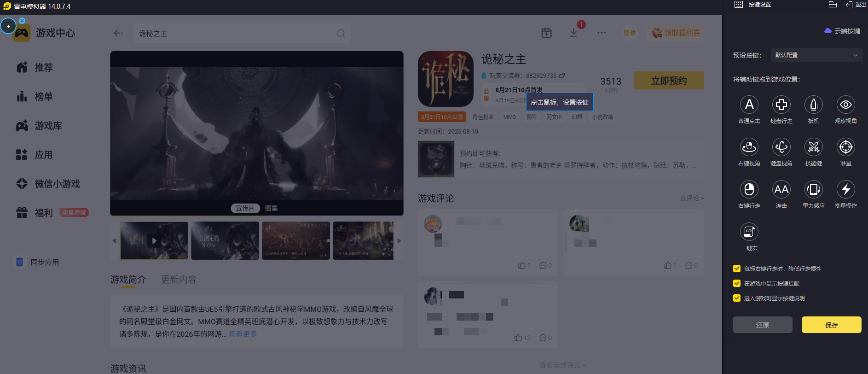Open 同步应用 in the sidebar
868x374 pixels.
tap(37, 262)
